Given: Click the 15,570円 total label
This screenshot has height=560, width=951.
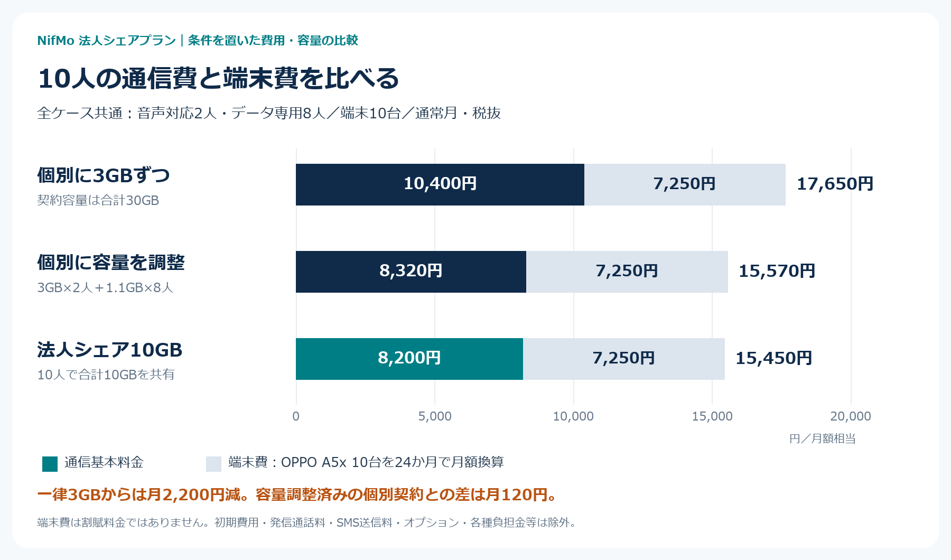Looking at the screenshot, I should (x=777, y=271).
